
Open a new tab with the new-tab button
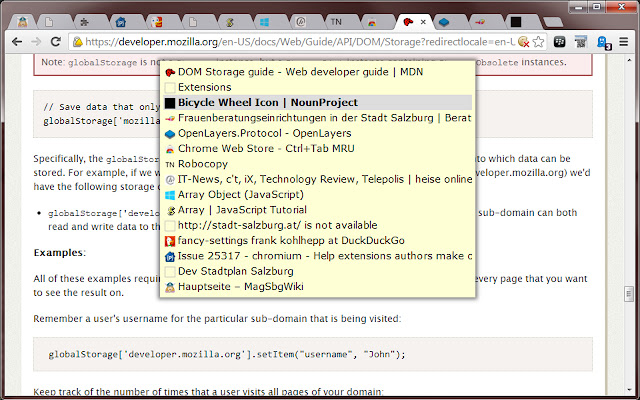(x=553, y=22)
